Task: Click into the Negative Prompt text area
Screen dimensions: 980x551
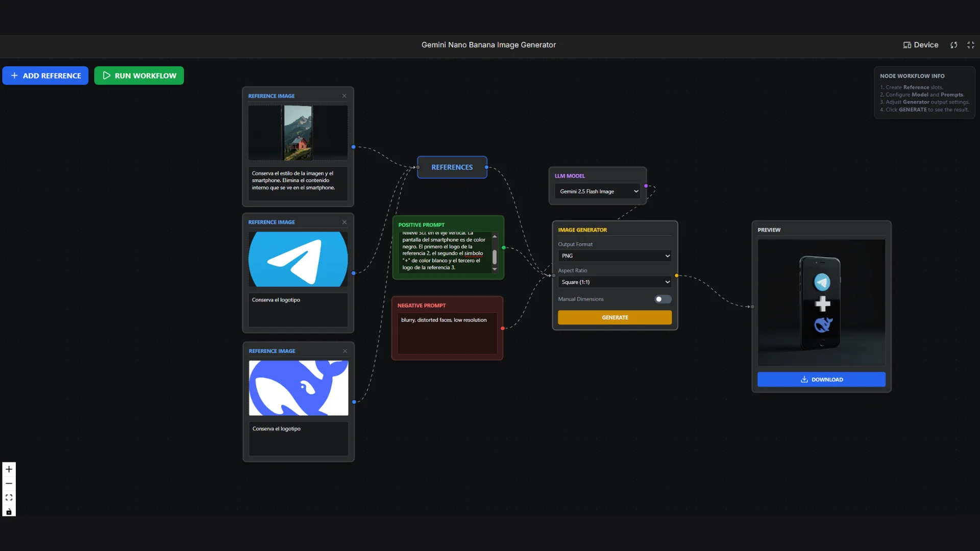Action: [447, 334]
